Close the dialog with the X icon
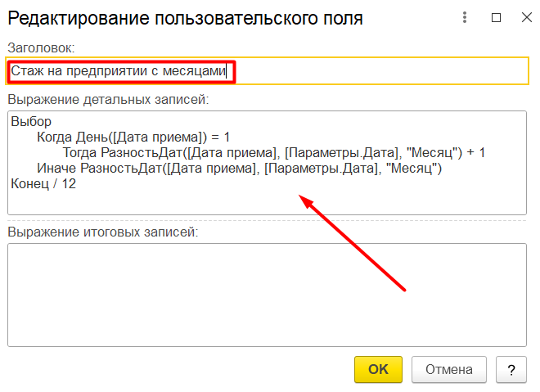Screen dimensions: 540x392 [x=527, y=17]
